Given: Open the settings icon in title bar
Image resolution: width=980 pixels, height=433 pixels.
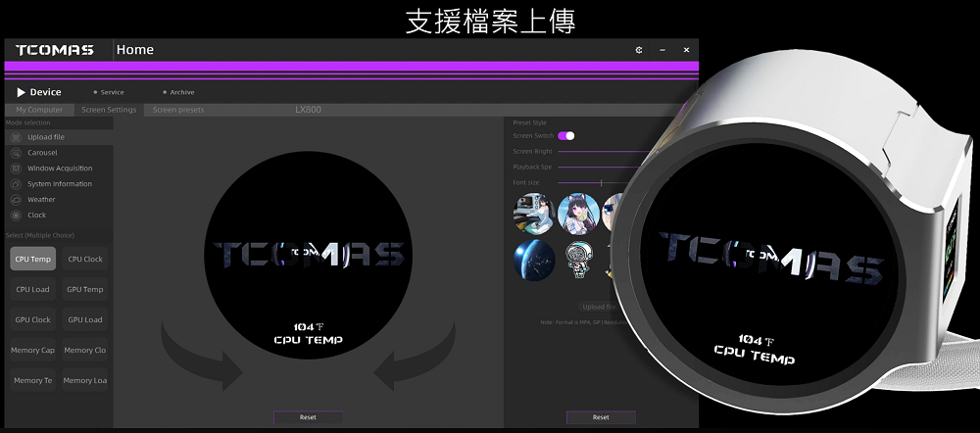Looking at the screenshot, I should [639, 50].
